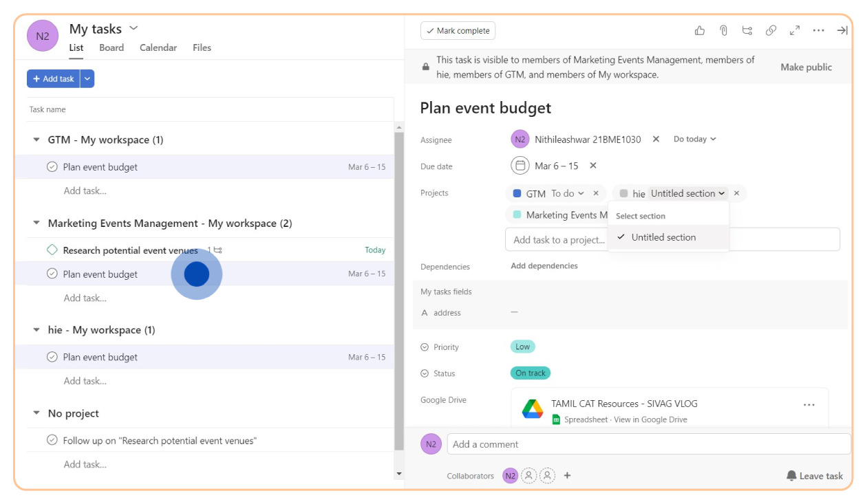Screen dimensions: 867x504
Task: Click the bell icon to leave task
Action: pyautogui.click(x=791, y=476)
